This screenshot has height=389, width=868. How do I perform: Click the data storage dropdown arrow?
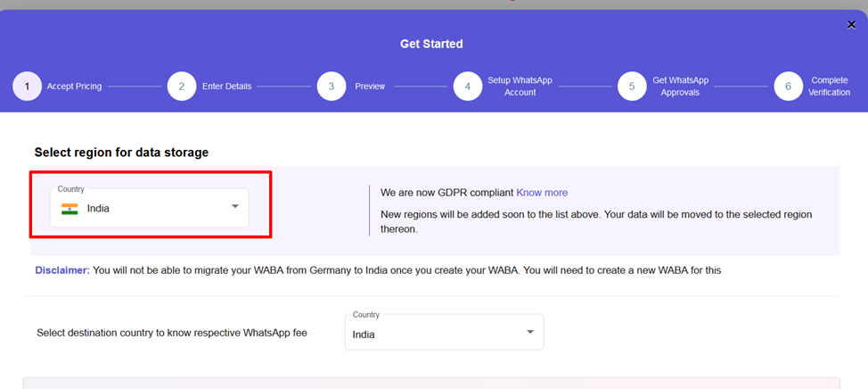click(x=234, y=206)
